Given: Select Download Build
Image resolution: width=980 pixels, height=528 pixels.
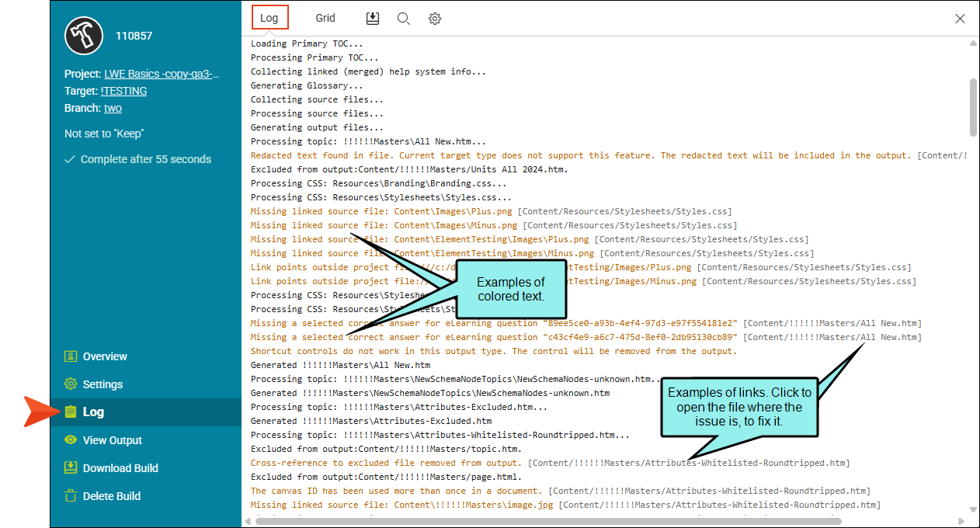Looking at the screenshot, I should pyautogui.click(x=120, y=468).
